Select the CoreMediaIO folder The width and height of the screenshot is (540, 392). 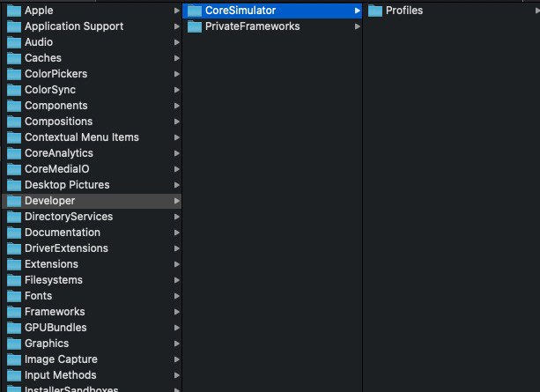pos(92,169)
